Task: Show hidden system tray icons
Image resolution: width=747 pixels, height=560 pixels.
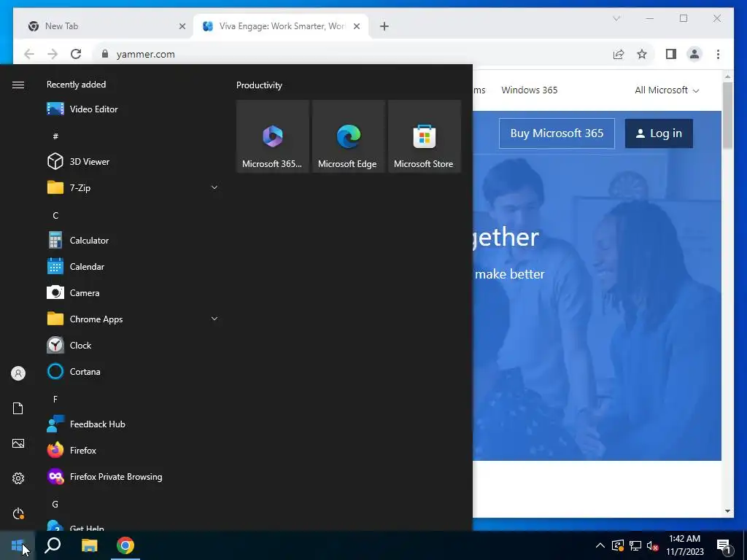Action: coord(600,545)
